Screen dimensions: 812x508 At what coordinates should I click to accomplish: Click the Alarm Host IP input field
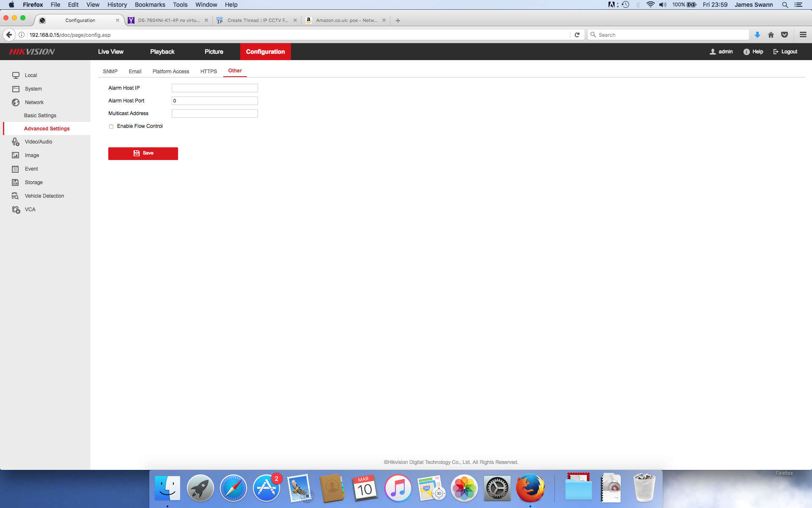coord(214,88)
